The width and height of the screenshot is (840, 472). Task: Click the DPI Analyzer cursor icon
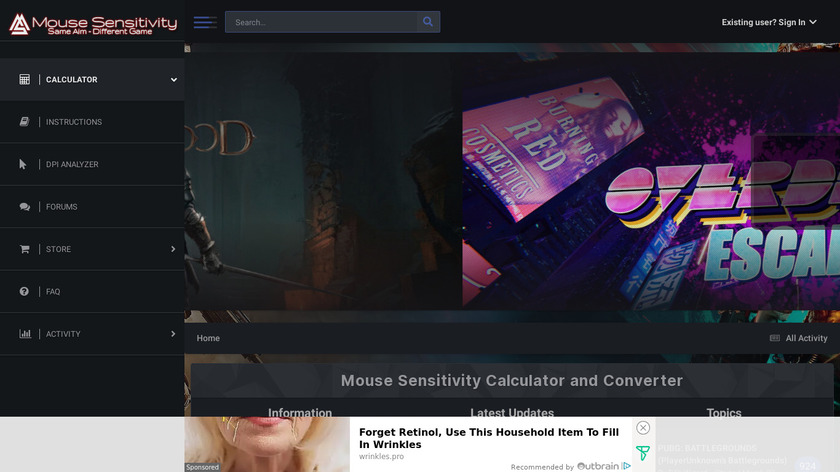22,164
